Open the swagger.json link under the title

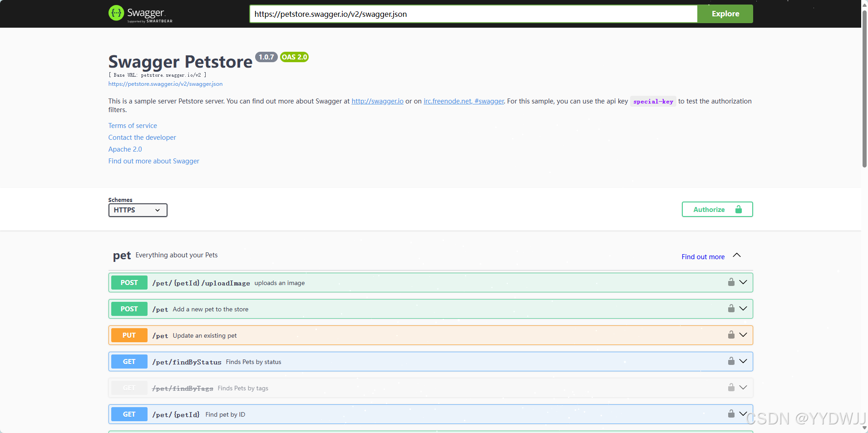point(165,84)
